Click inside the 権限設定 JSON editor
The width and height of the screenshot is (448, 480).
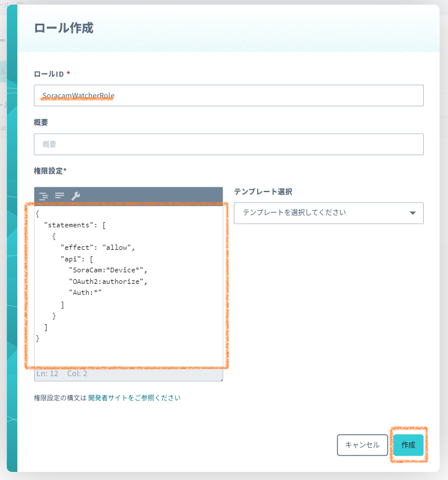tap(128, 286)
